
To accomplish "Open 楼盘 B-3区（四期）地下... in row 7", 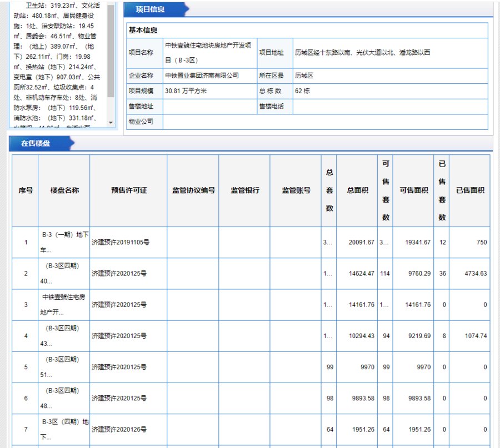I will 64,430.
